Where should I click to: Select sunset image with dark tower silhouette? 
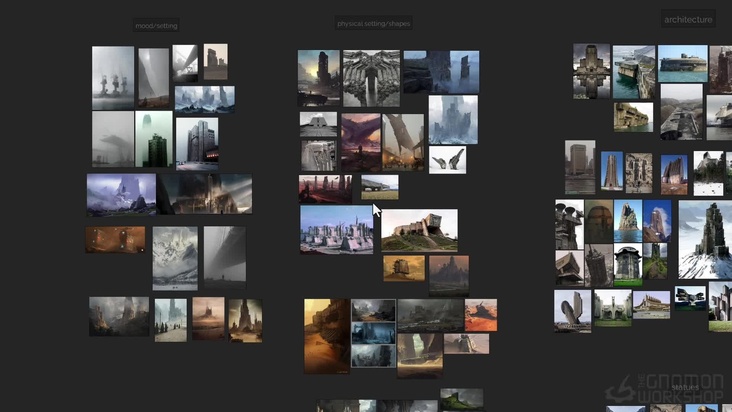(x=319, y=78)
